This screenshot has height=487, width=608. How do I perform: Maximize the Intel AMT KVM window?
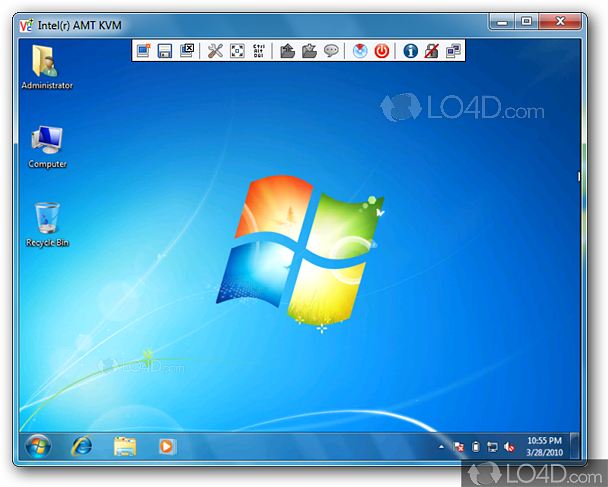(526, 22)
